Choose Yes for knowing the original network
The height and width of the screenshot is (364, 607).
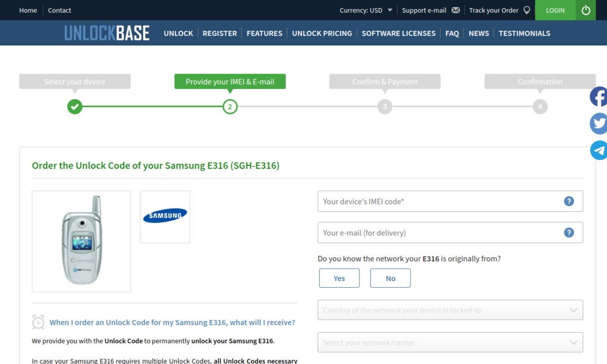(x=339, y=278)
